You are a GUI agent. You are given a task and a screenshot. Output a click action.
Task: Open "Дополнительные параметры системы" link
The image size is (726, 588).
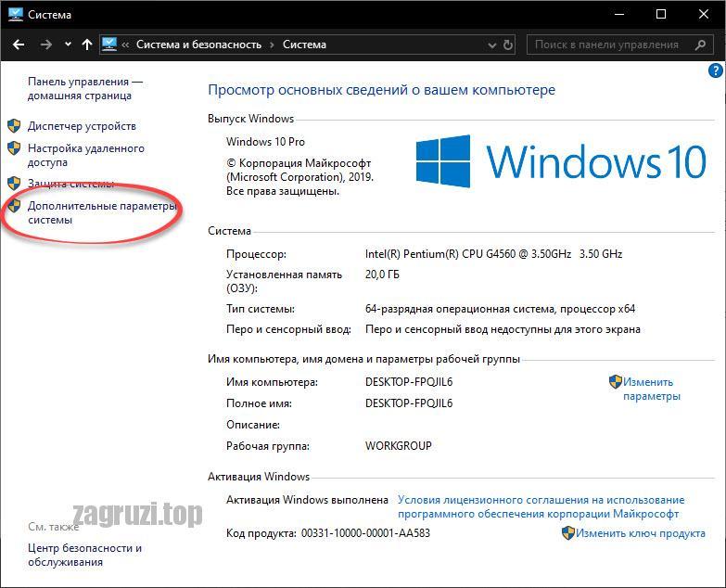pyautogui.click(x=102, y=212)
